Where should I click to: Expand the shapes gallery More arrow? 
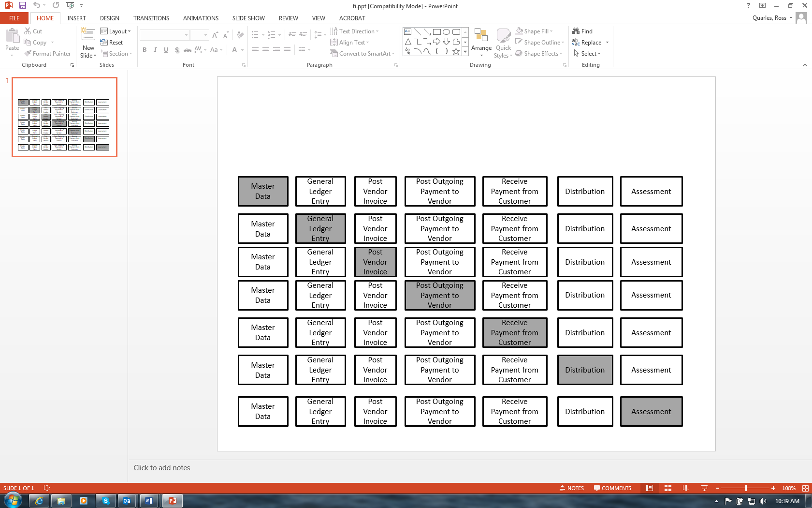[x=465, y=51]
